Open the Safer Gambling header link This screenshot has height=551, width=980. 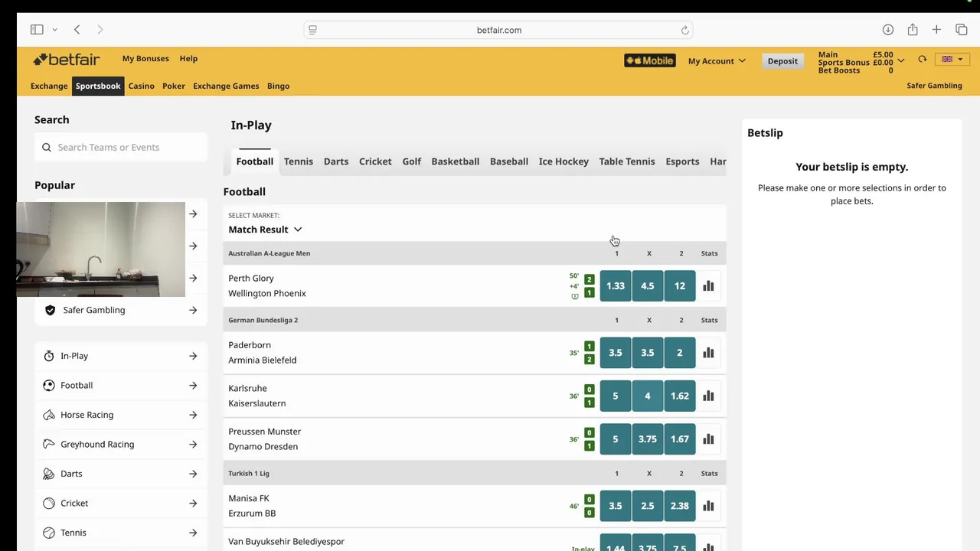point(934,86)
